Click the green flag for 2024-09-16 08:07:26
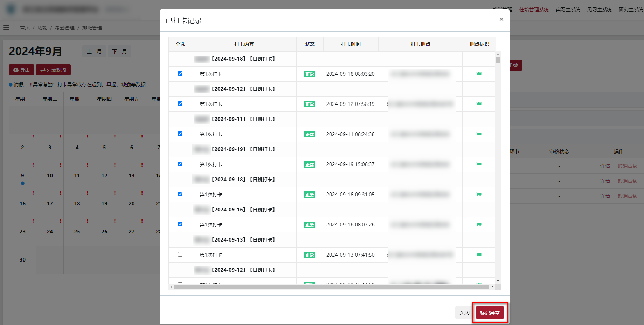The height and width of the screenshot is (325, 644). click(479, 225)
